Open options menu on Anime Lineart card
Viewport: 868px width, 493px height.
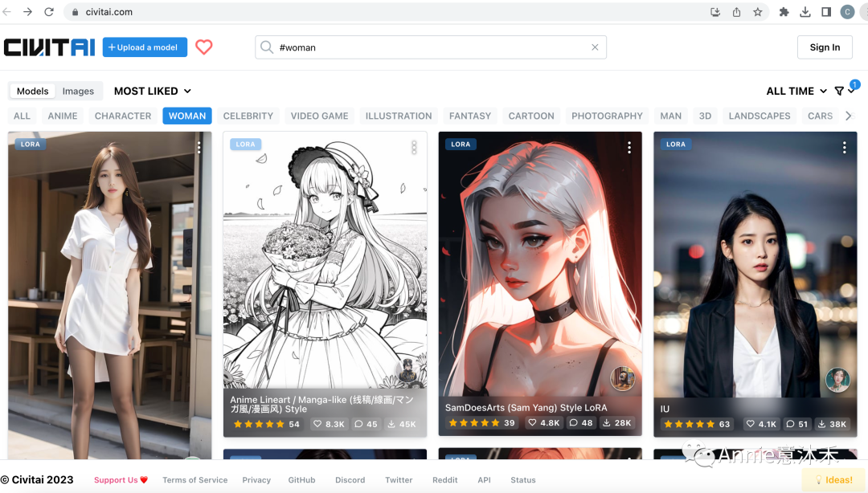point(414,147)
